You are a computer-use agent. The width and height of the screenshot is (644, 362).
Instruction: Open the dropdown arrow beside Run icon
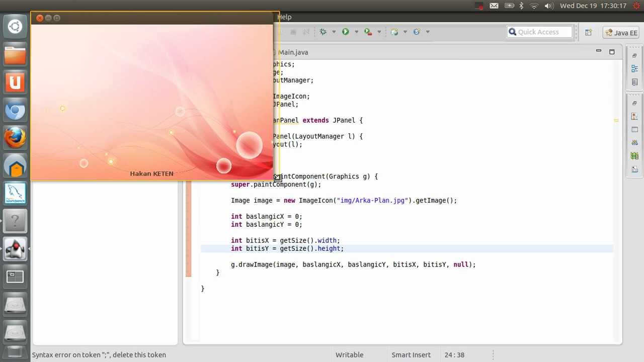click(x=356, y=32)
